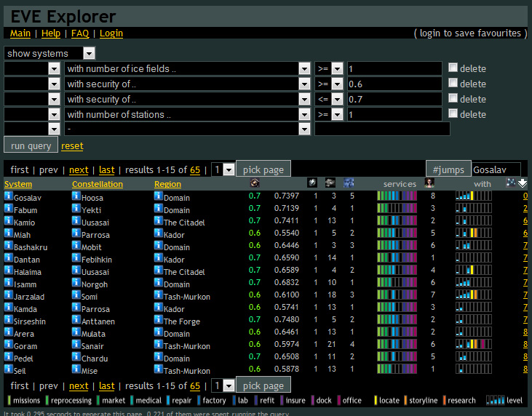
Task: Open info icon beside Chardu constellation
Action: (76, 356)
